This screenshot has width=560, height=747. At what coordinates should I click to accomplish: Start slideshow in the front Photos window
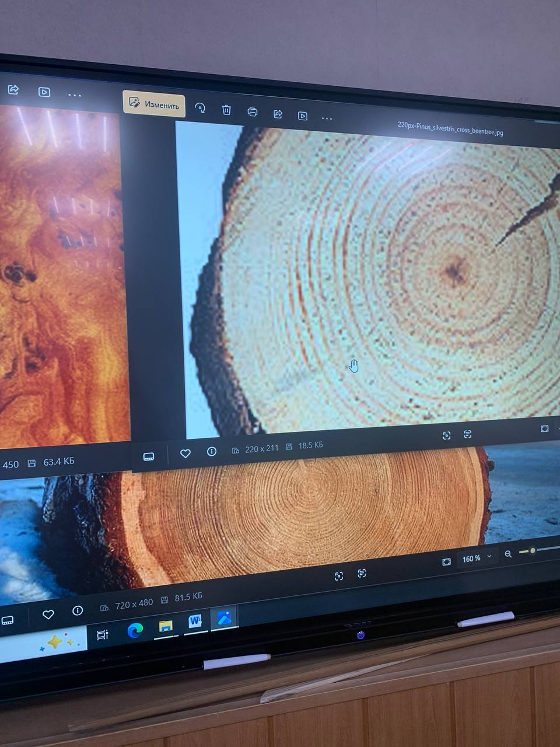click(302, 116)
